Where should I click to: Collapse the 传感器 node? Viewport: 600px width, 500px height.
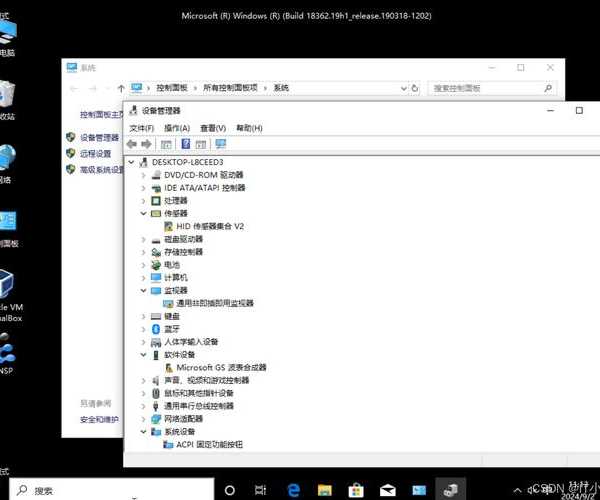click(143, 213)
